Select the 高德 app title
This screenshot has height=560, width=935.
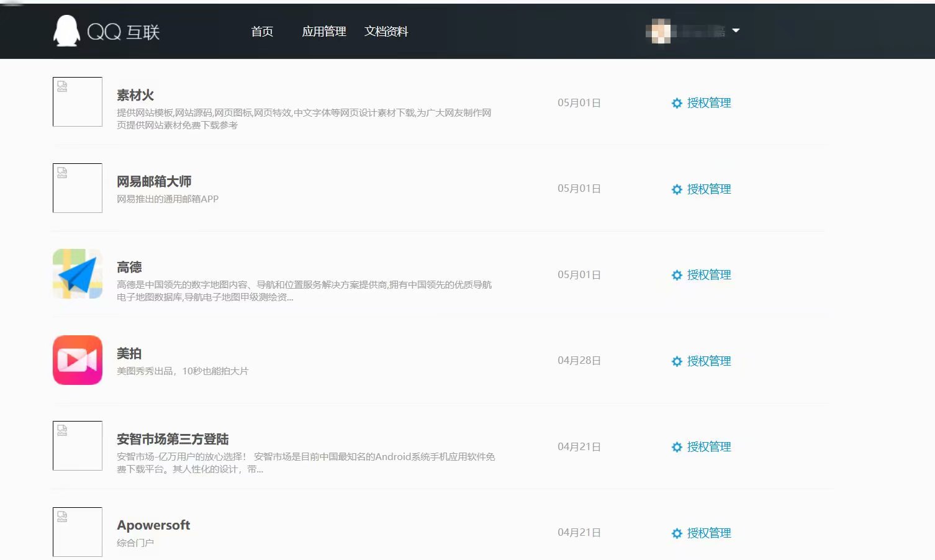pyautogui.click(x=129, y=267)
